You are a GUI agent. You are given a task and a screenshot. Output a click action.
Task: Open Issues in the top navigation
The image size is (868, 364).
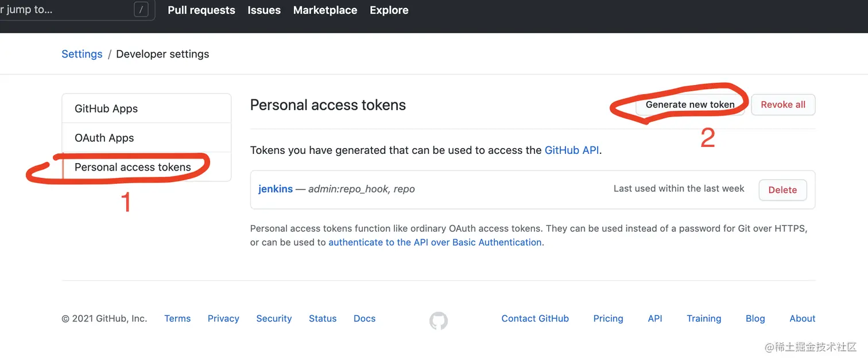[x=264, y=10]
